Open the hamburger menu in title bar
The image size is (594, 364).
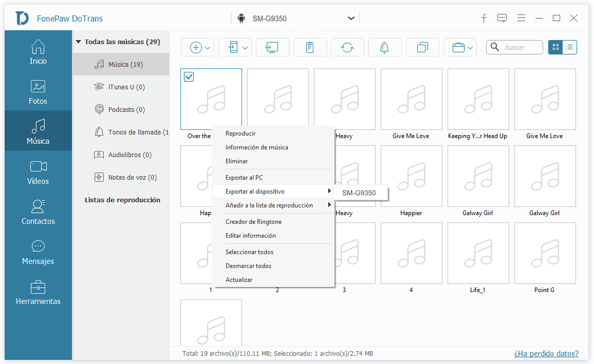tap(521, 18)
